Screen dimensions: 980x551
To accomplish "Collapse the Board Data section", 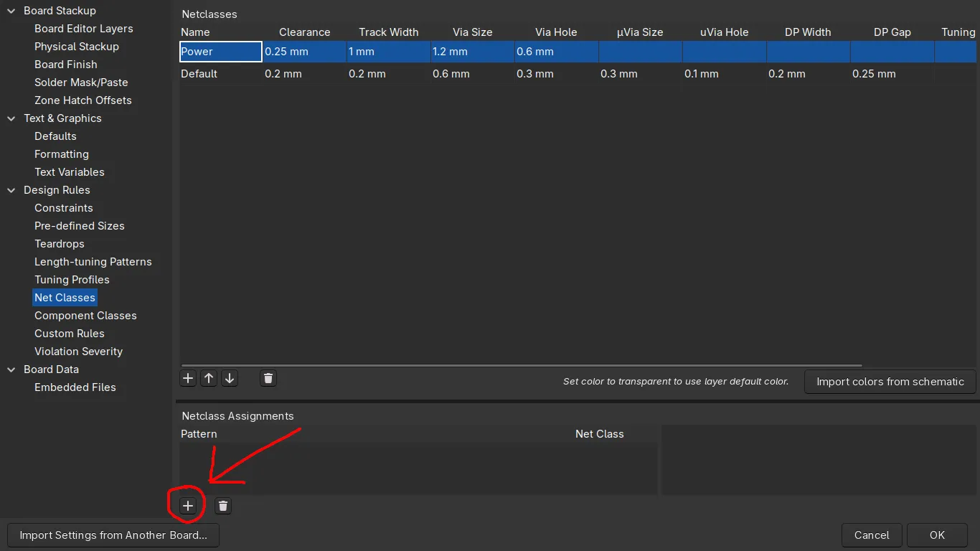I will pyautogui.click(x=11, y=369).
